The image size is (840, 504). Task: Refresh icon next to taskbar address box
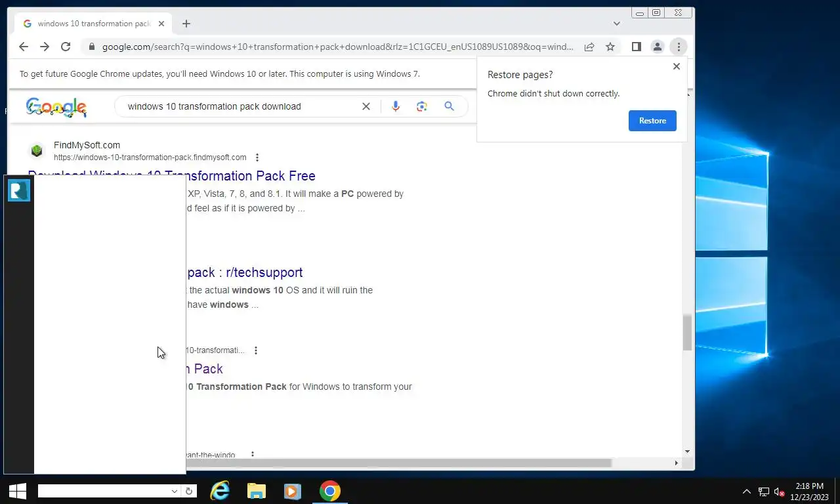(189, 491)
